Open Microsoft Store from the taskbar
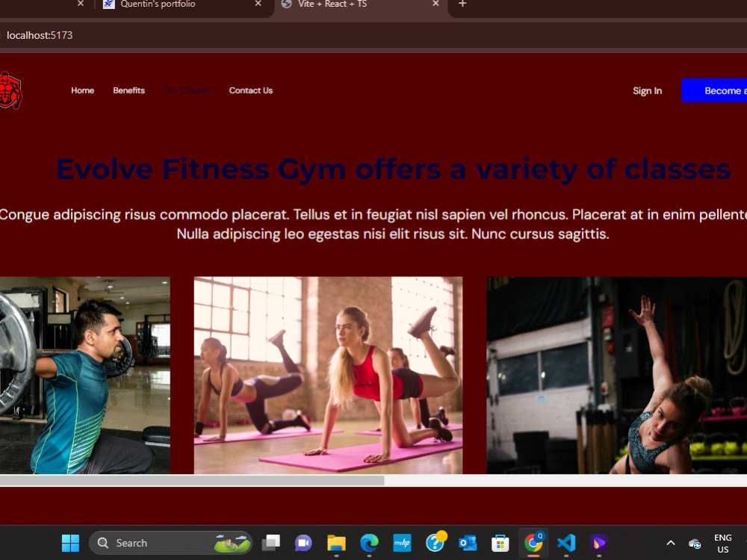Screen dimensions: 747x560 500,543
